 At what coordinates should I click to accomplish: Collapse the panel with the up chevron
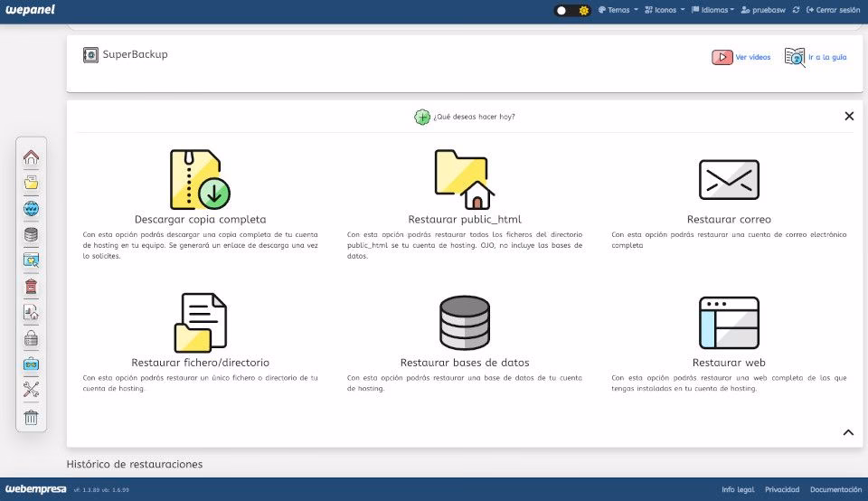(x=848, y=432)
